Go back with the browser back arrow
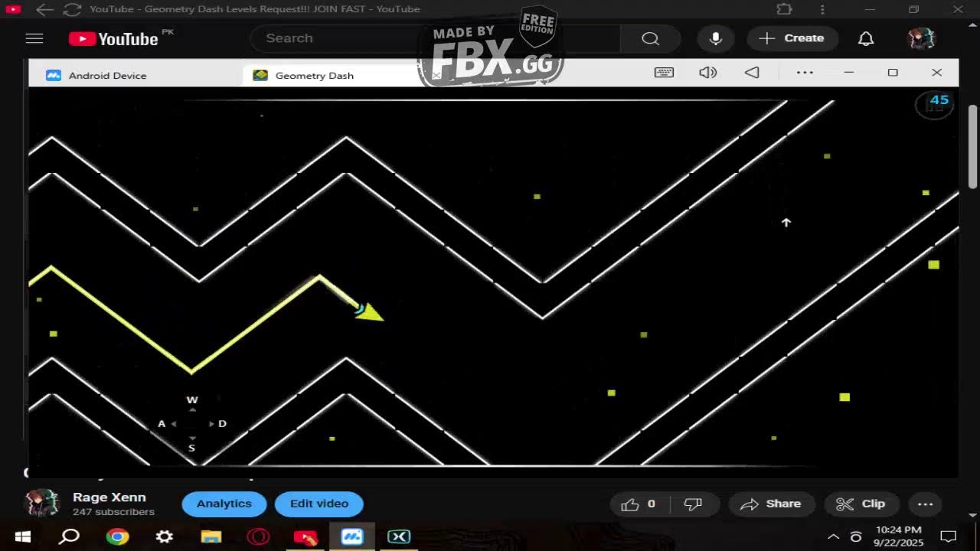The width and height of the screenshot is (980, 551). point(44,9)
